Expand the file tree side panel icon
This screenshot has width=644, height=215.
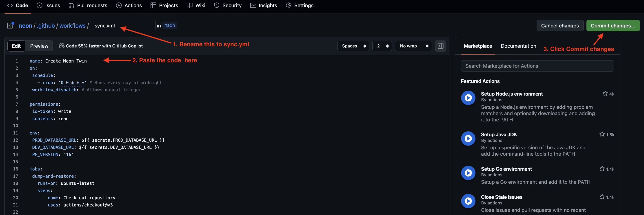pyautogui.click(x=11, y=26)
